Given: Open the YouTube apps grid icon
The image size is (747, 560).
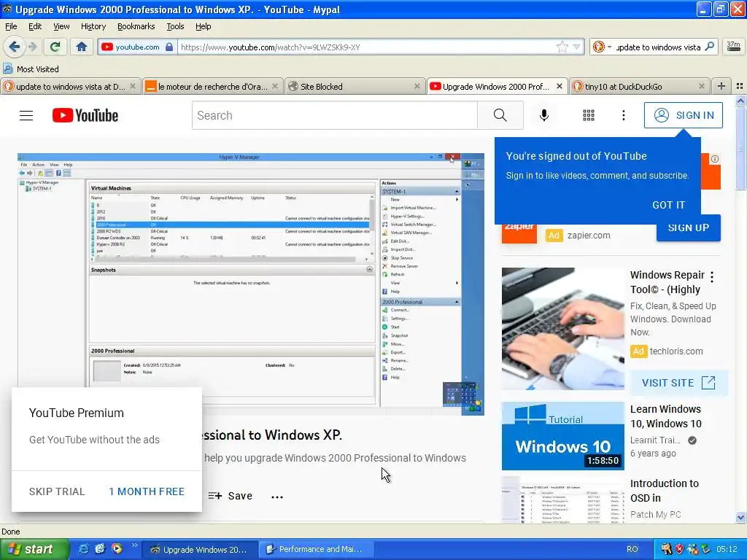Looking at the screenshot, I should click(x=589, y=115).
